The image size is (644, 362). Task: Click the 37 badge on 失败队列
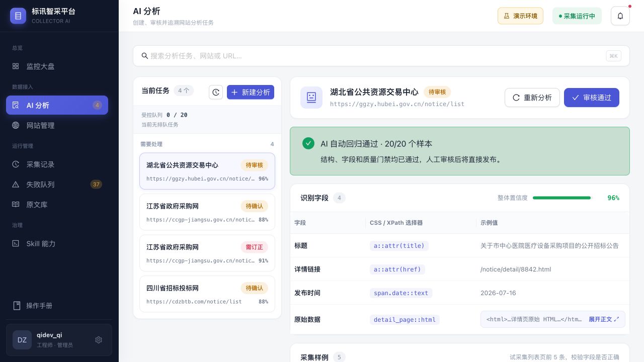pos(96,185)
